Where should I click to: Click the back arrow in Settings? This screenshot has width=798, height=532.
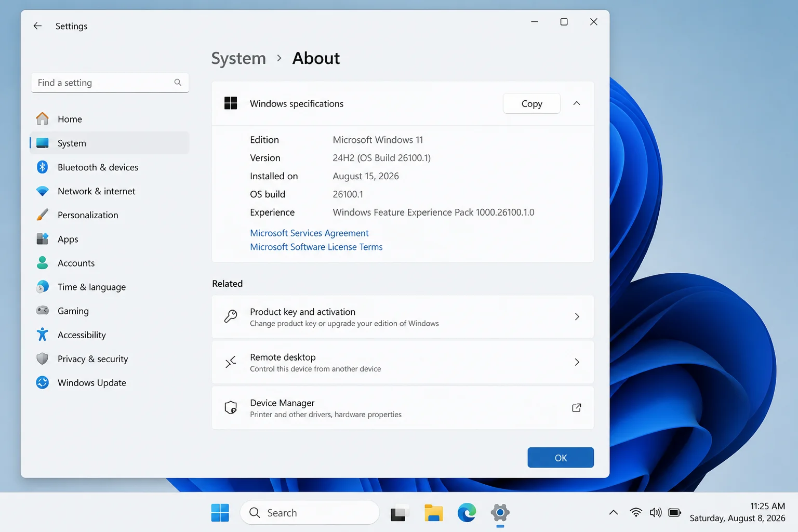(37, 26)
